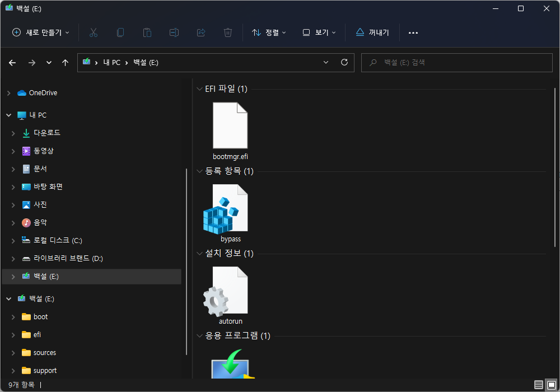
Task: Select 바탕 화면 in sidebar
Action: click(48, 186)
